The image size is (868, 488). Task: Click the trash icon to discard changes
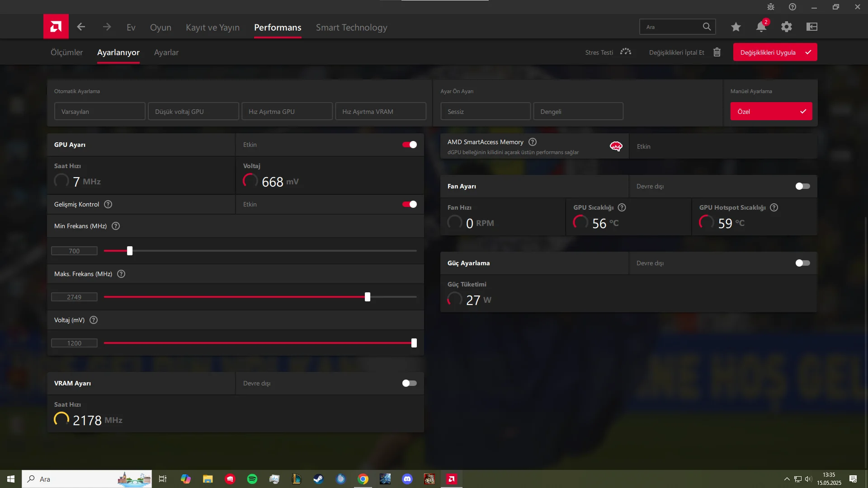click(x=717, y=52)
